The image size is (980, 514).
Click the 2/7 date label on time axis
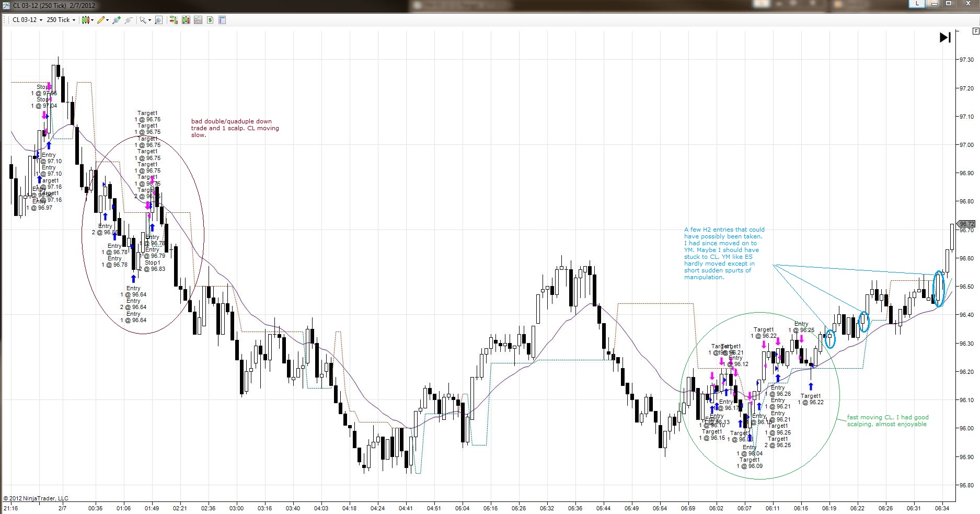(62, 508)
